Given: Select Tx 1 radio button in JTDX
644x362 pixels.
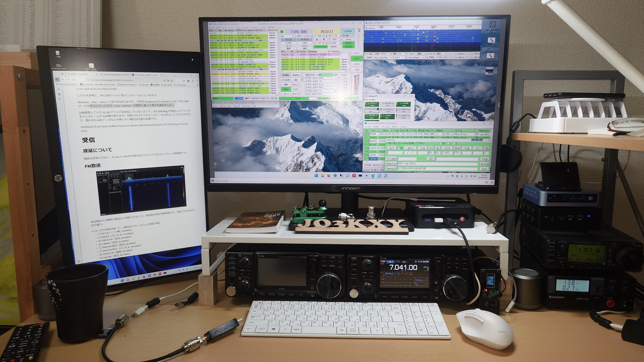Looking at the screenshot, I should tap(338, 78).
